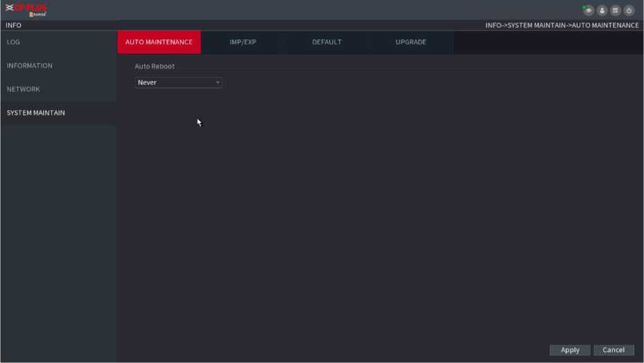The width and height of the screenshot is (644, 363).
Task: Switch to the AUTO MAINTENANCE tab
Action: [159, 42]
